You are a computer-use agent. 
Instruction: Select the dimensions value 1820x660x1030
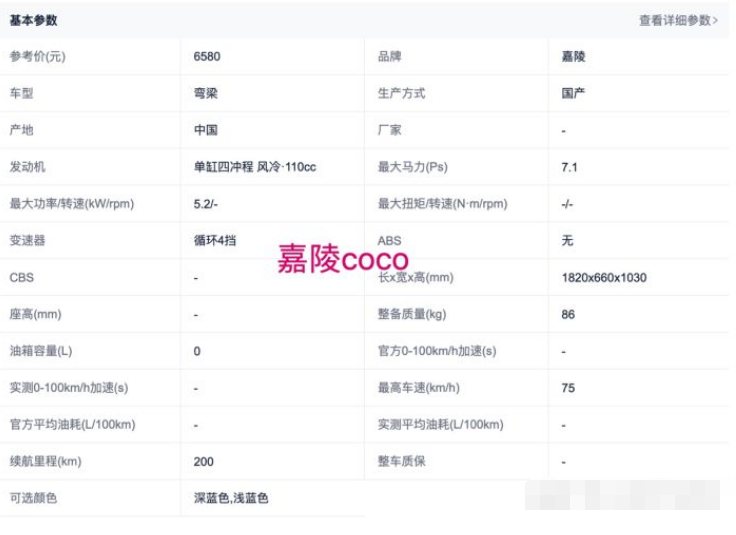pyautogui.click(x=604, y=277)
